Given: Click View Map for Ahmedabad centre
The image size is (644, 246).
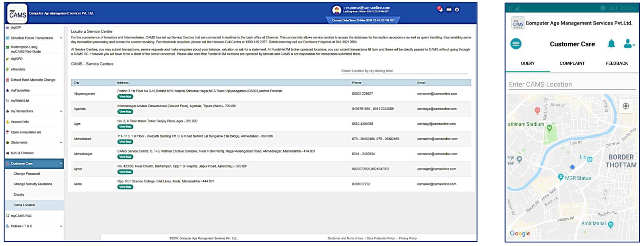Looking at the screenshot, I should tap(125, 142).
